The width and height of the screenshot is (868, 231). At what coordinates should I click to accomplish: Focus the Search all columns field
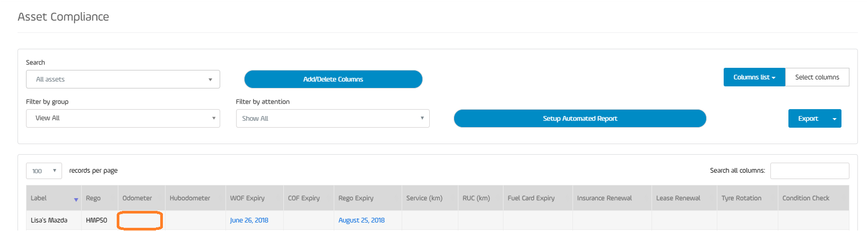pyautogui.click(x=810, y=171)
